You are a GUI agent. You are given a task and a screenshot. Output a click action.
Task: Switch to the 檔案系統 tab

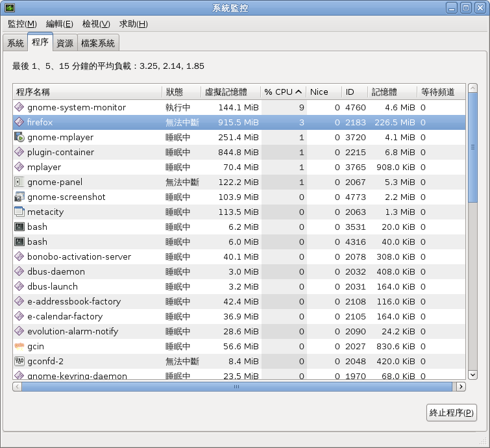(98, 44)
